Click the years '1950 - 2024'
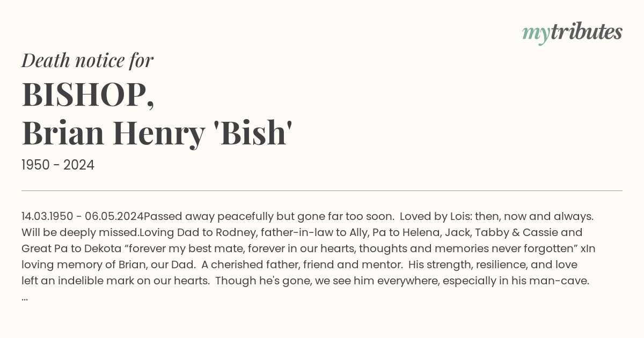Screen dimensions: 644x338 coord(58,165)
